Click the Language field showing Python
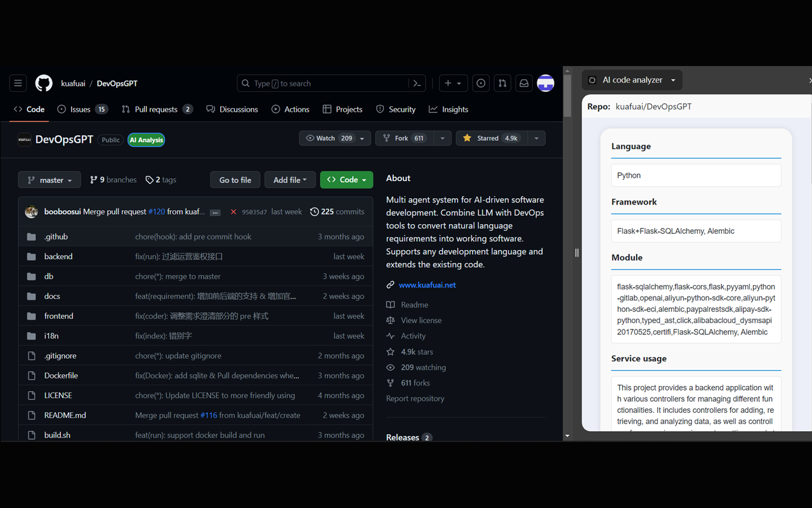 [696, 175]
